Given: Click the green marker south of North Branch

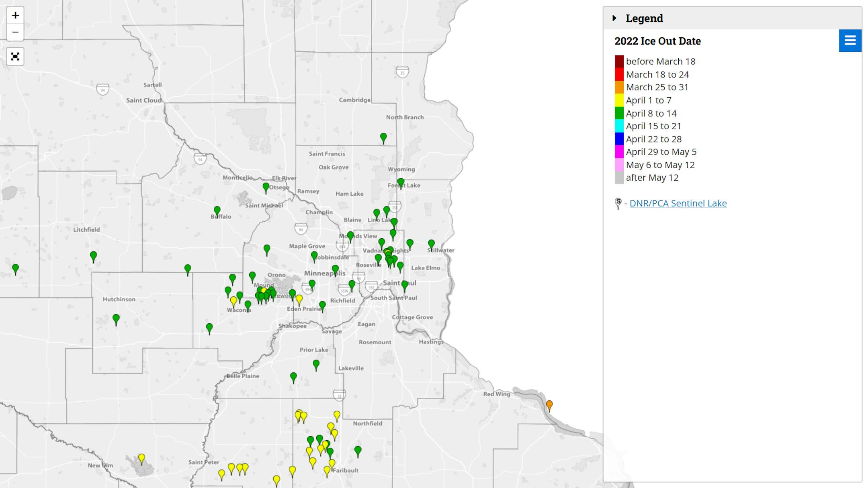Looking at the screenshot, I should coord(383,137).
